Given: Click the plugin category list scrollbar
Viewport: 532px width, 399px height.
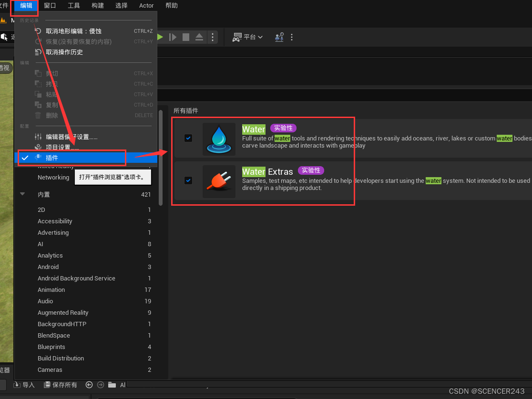Looking at the screenshot, I should click(161, 157).
